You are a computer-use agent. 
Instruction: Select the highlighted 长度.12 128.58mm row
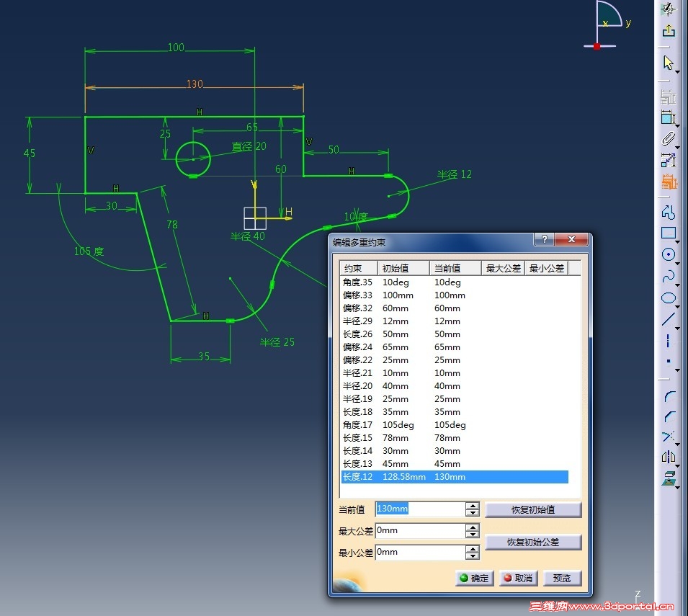455,477
